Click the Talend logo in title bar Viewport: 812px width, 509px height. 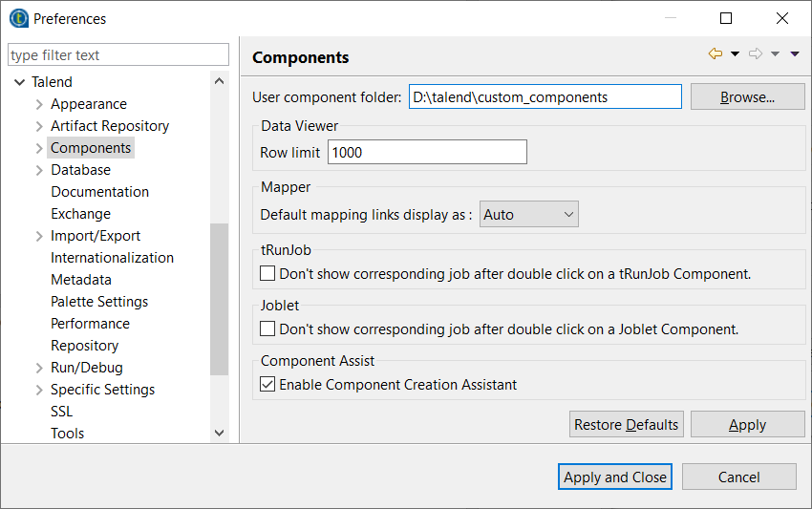[x=17, y=18]
